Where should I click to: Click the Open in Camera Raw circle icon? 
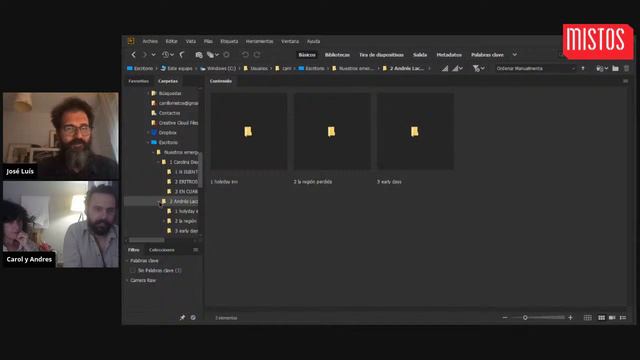(227, 55)
